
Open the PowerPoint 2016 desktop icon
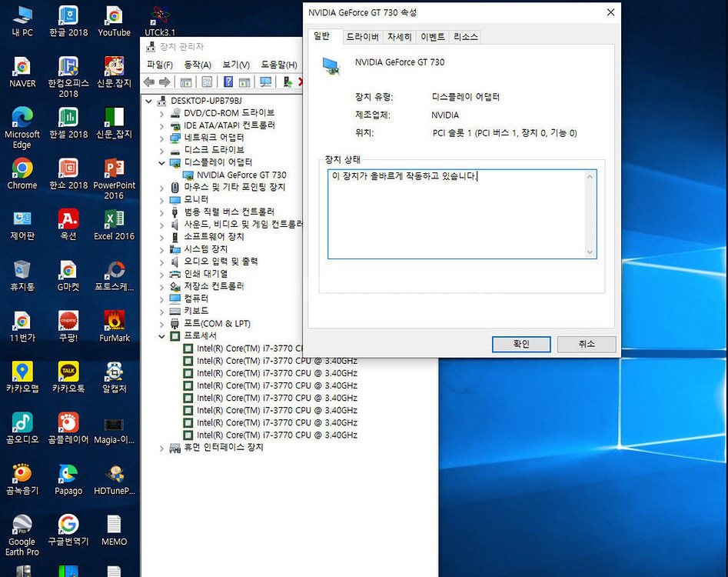pyautogui.click(x=115, y=178)
